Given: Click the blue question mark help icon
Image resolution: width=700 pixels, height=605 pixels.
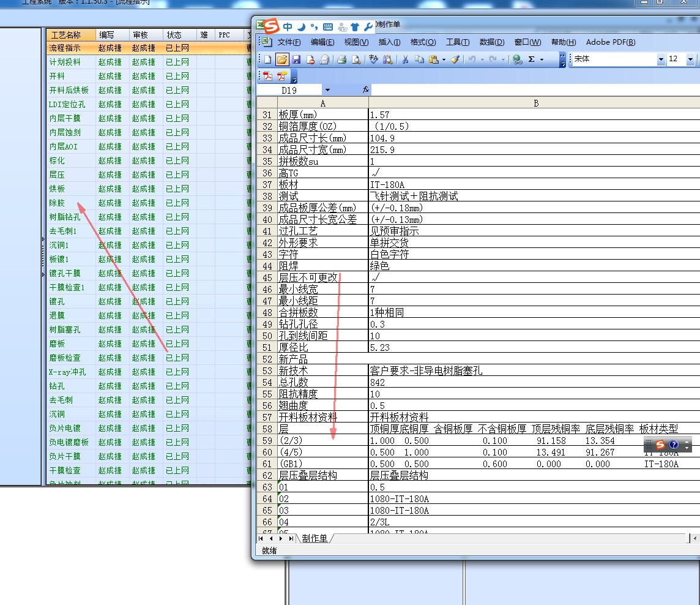Looking at the screenshot, I should tap(674, 444).
